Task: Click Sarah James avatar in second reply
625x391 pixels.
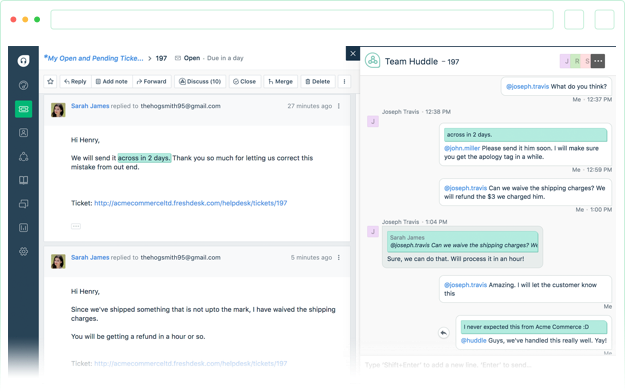Action: point(58,261)
